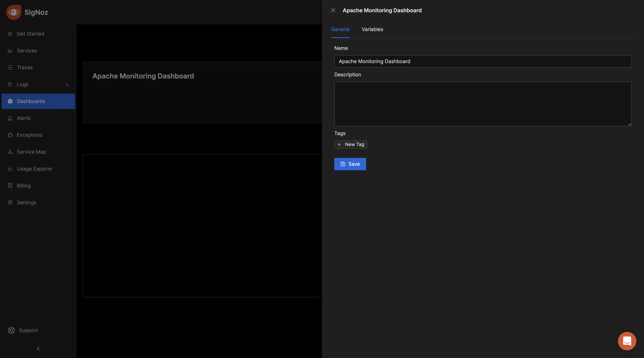The width and height of the screenshot is (644, 358).
Task: Click the Tags label
Action: pos(340,133)
